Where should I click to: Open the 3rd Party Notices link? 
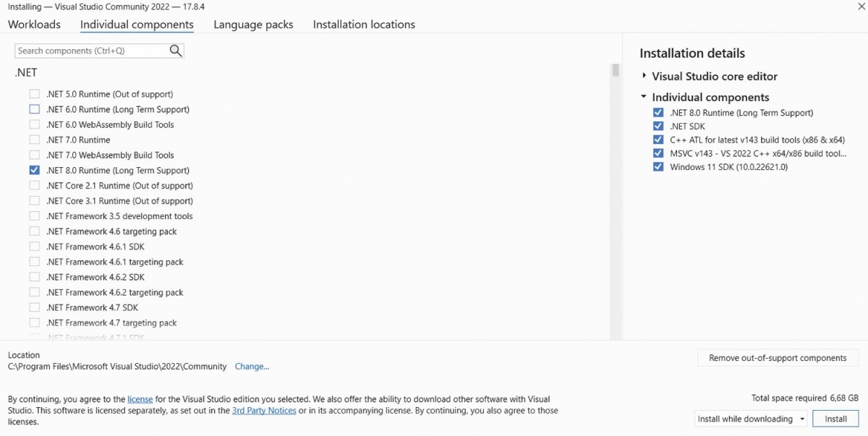[x=264, y=411]
